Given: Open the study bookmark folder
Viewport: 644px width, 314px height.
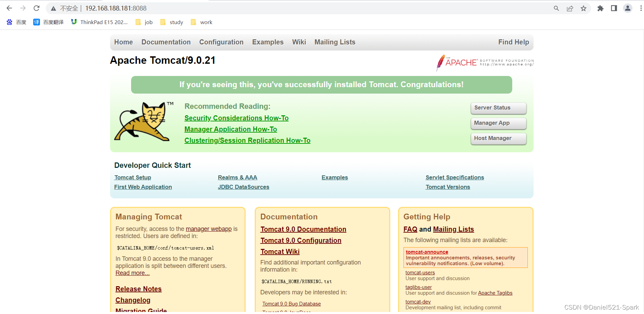Looking at the screenshot, I should point(172,22).
